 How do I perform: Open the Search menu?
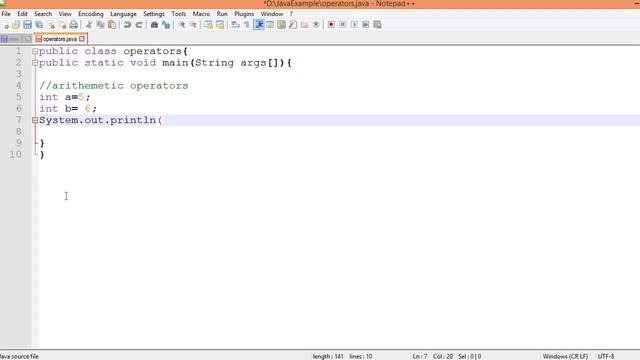click(x=43, y=14)
